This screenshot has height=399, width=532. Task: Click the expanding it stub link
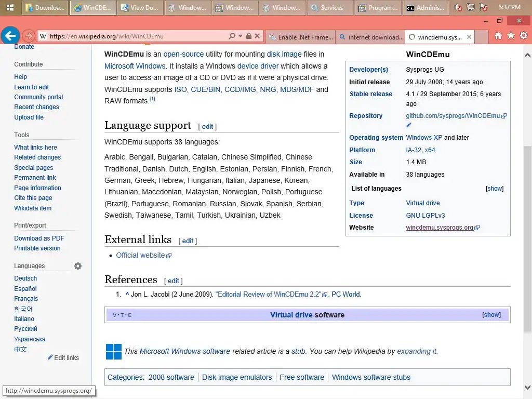(x=417, y=351)
